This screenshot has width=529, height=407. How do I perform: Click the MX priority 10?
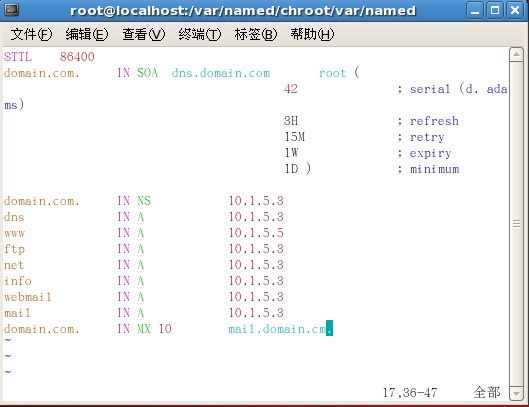[x=165, y=329]
